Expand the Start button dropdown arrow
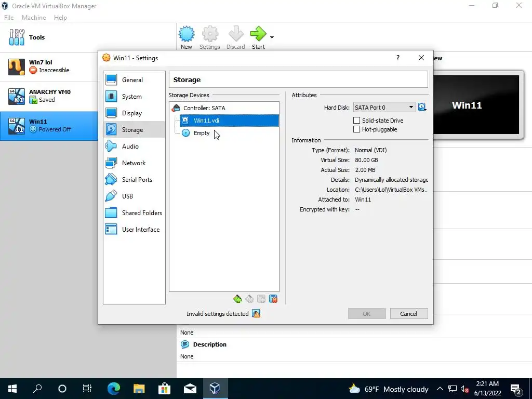This screenshot has height=399, width=532. (272, 37)
